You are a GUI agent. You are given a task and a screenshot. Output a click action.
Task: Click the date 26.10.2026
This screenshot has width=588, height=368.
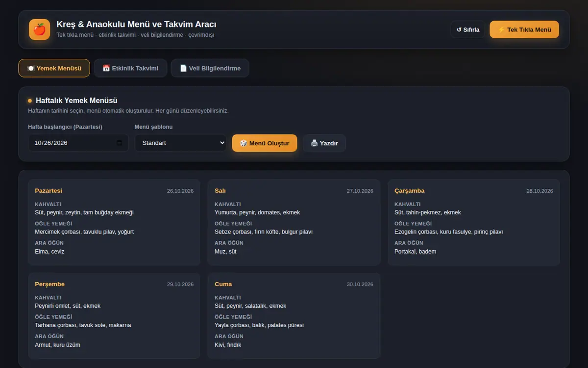point(180,191)
